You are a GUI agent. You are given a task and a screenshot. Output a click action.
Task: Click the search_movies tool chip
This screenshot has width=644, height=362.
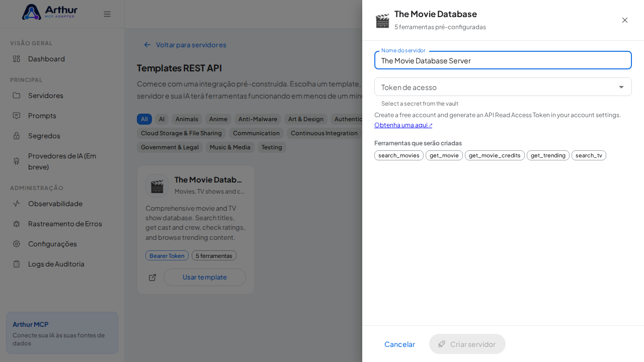click(x=399, y=155)
